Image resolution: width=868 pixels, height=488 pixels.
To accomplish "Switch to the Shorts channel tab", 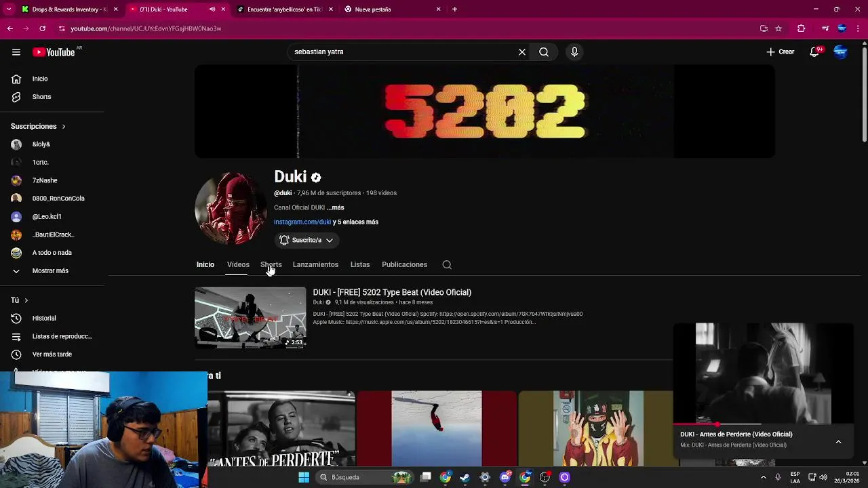I will pos(271,265).
